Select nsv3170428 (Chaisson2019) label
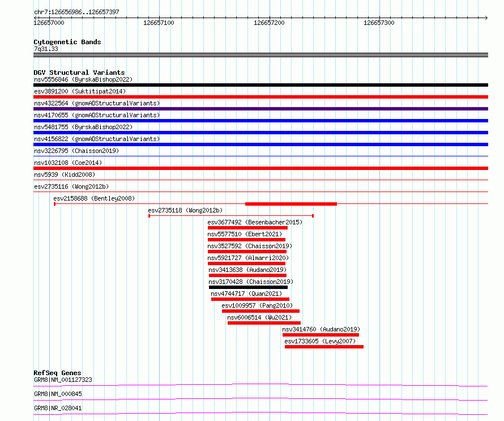Screen dimensions: 504x421 251,282
